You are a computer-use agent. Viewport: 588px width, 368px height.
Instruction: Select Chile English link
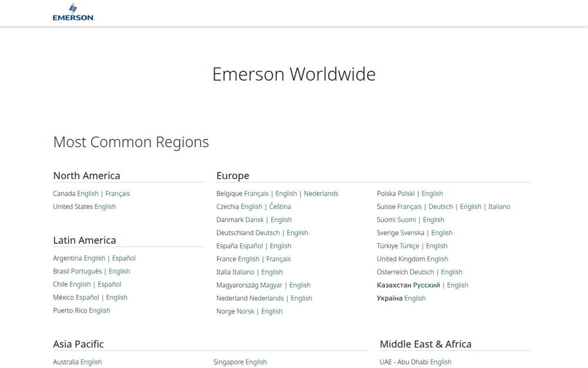coord(80,284)
